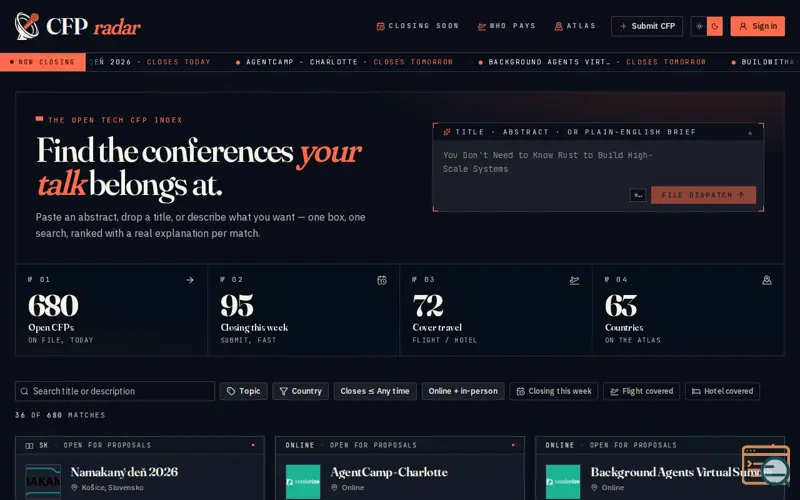The width and height of the screenshot is (800, 500).
Task: Open the Topic filter dropdown
Action: pos(243,391)
